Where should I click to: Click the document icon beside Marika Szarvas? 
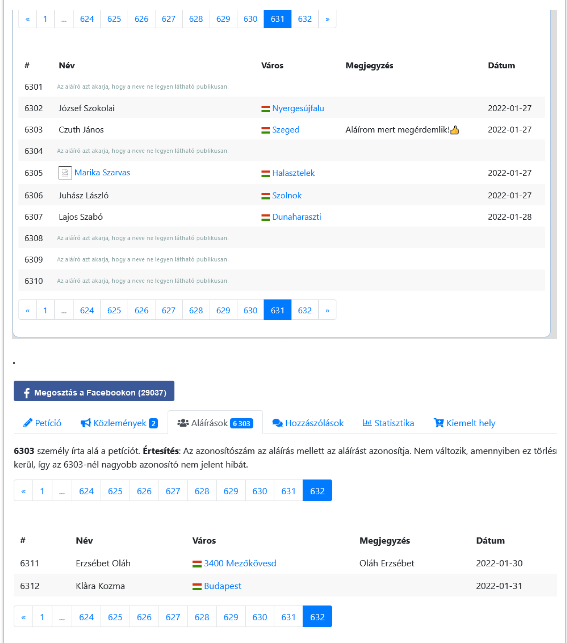pos(65,173)
